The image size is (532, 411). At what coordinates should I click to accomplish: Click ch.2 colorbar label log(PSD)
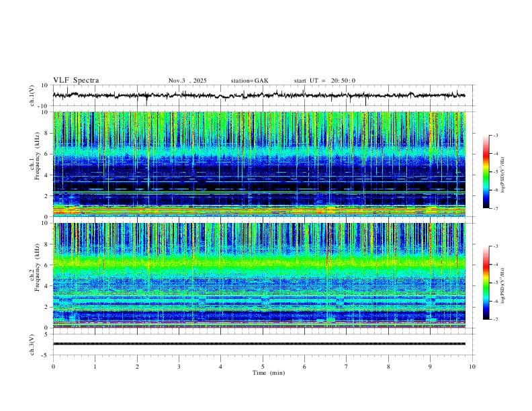click(x=503, y=286)
